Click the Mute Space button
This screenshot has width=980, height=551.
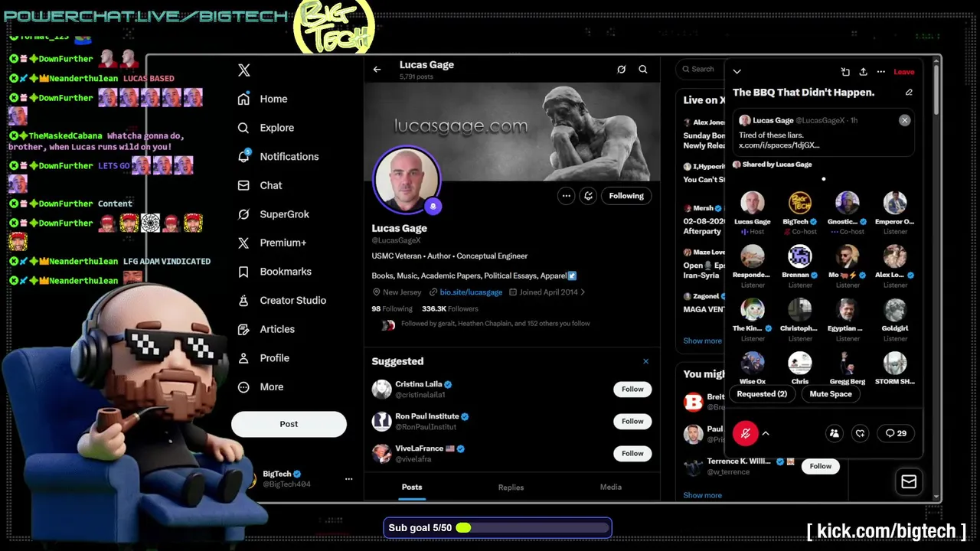(x=831, y=394)
